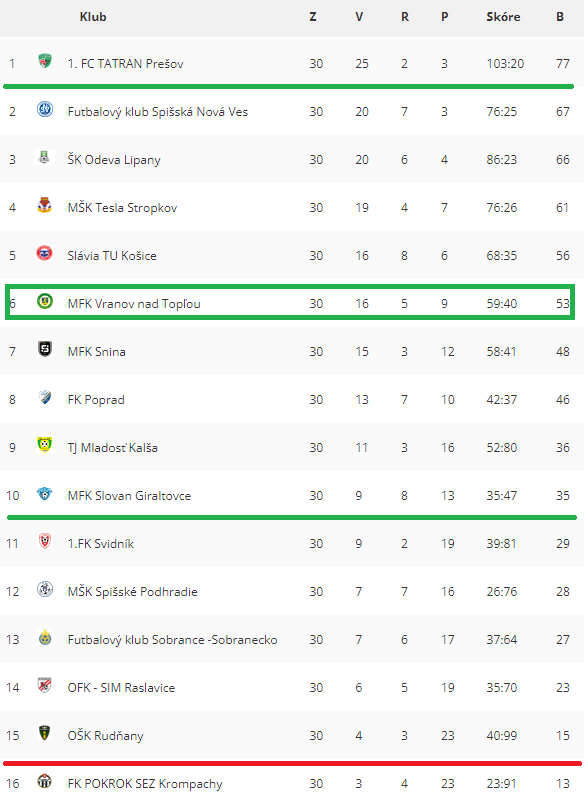Open the Futbalový klub Sobrance -Sobranecko link

[x=173, y=640]
